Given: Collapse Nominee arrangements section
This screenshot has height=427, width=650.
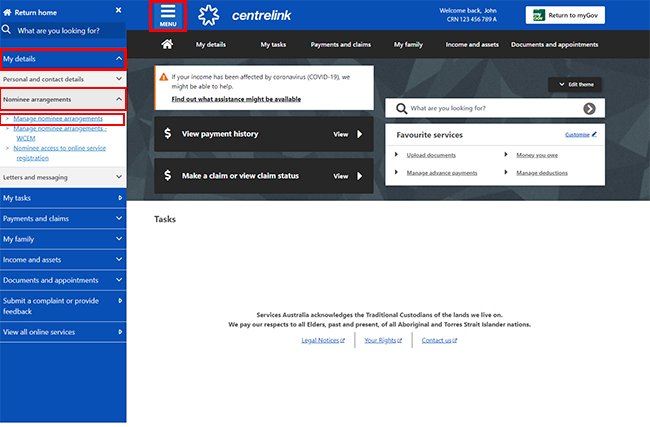Looking at the screenshot, I should [x=63, y=99].
